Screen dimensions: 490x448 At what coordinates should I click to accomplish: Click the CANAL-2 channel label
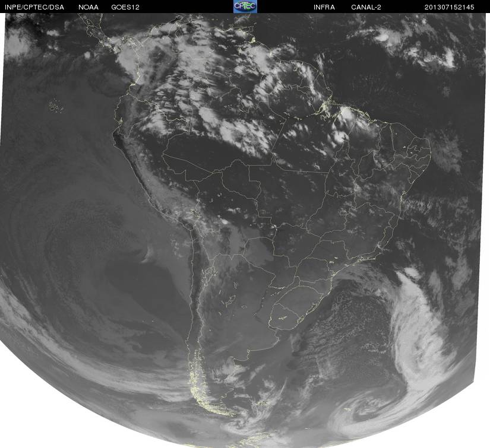(x=366, y=7)
